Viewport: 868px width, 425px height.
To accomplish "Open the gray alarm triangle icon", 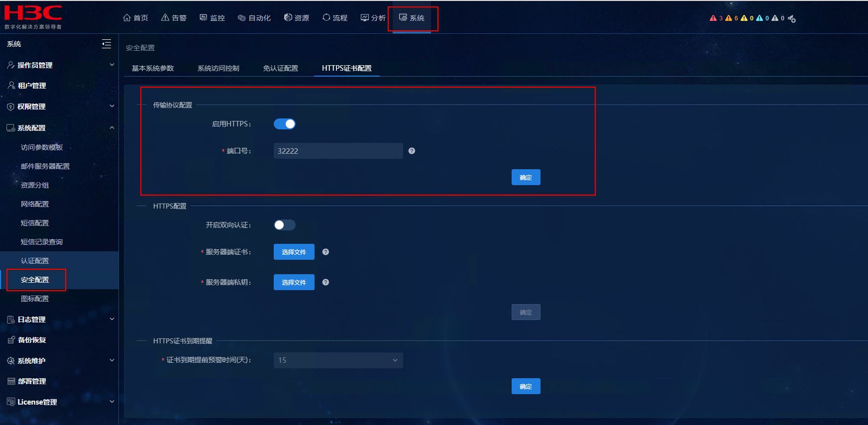I will pyautogui.click(x=775, y=18).
